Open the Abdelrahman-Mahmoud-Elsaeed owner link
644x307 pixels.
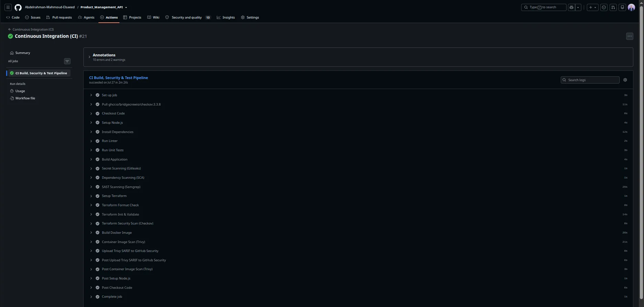coord(50,7)
